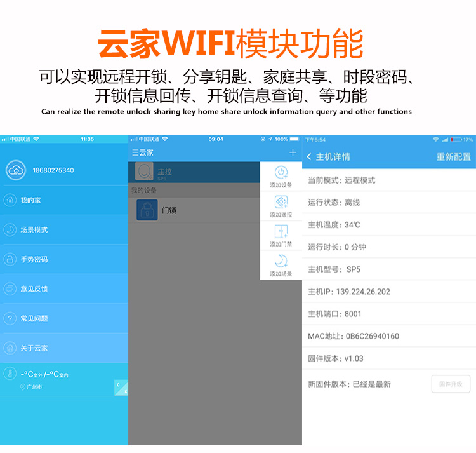
Task: Tap the 固件版本: v1.03 row
Action: 389,358
